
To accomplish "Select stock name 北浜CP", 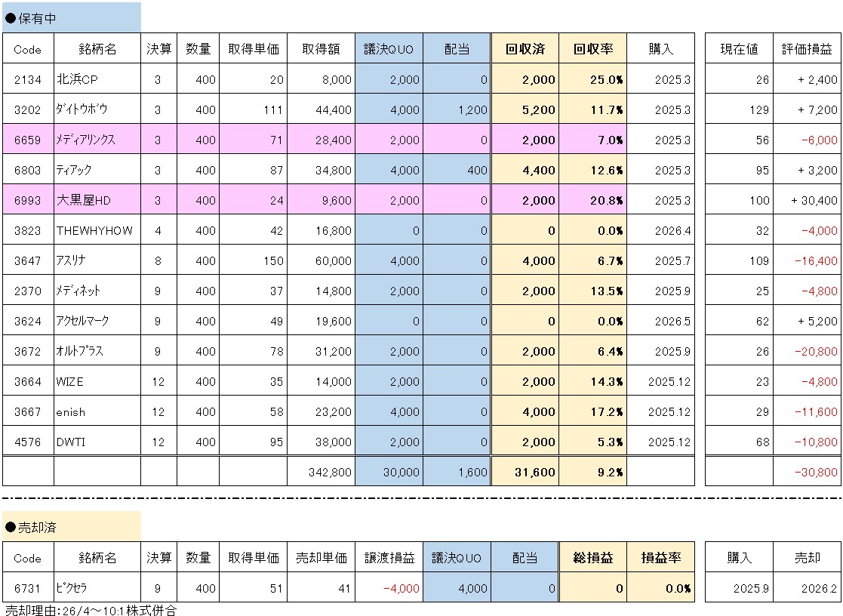I will (x=77, y=79).
